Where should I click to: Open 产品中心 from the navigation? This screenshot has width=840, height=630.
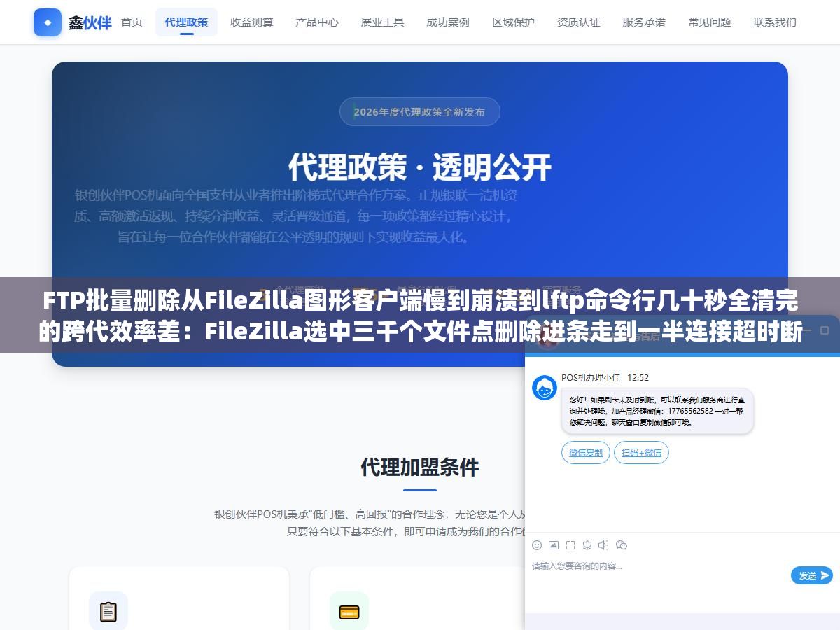click(317, 22)
